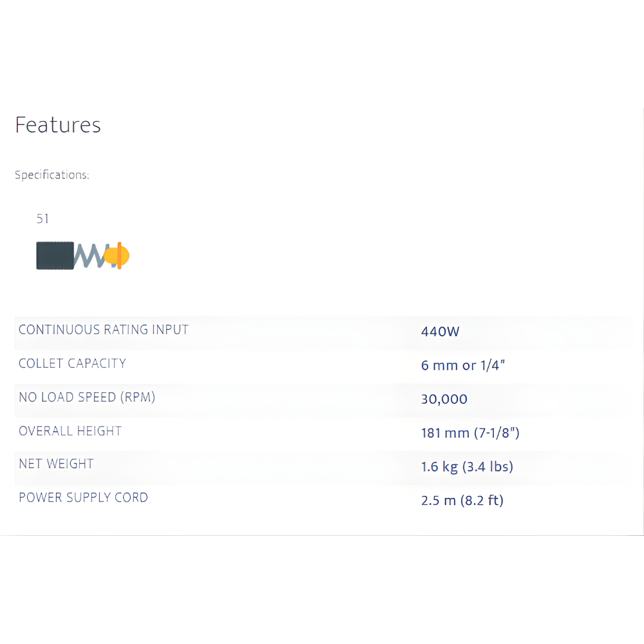Click the COLLET CAPACITY label
This screenshot has height=644, width=644.
(72, 363)
